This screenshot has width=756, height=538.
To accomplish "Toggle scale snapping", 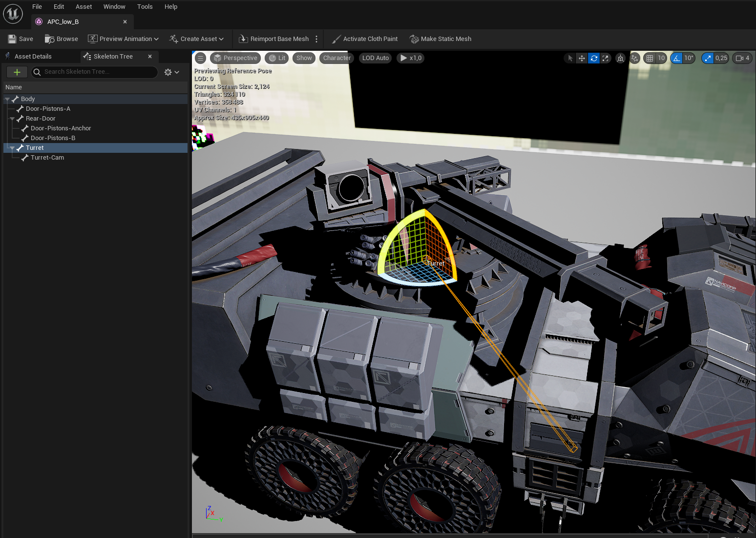I will coord(708,58).
